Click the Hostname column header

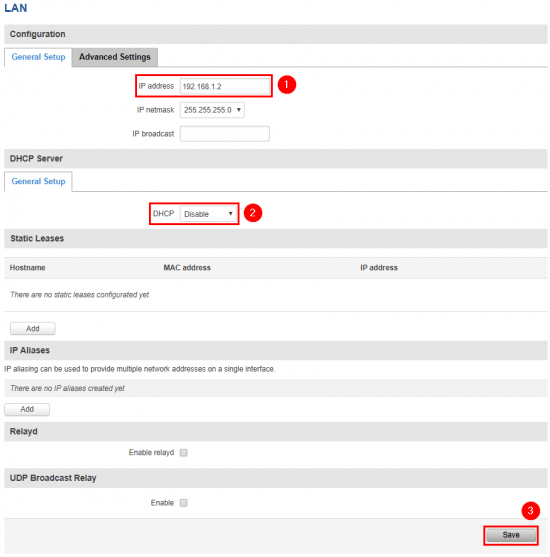click(27, 268)
